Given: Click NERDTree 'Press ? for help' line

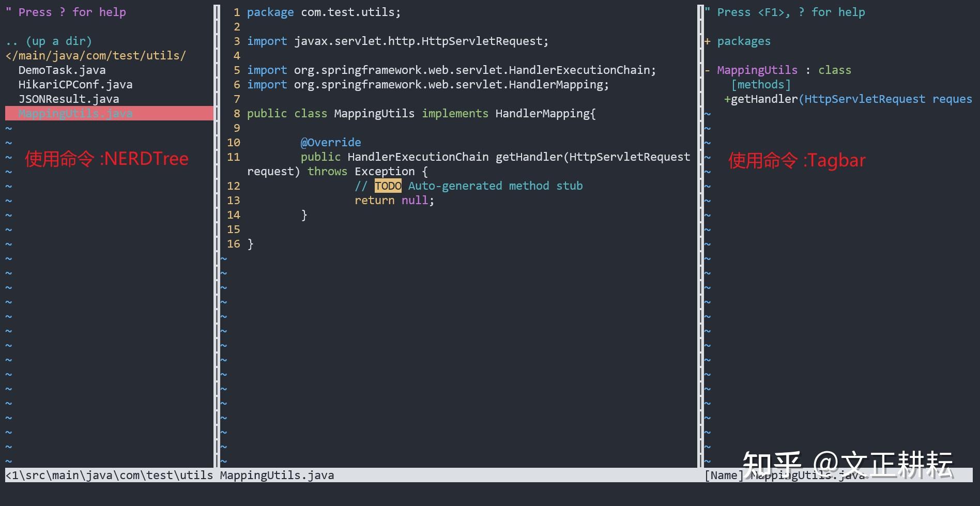Looking at the screenshot, I should [66, 12].
